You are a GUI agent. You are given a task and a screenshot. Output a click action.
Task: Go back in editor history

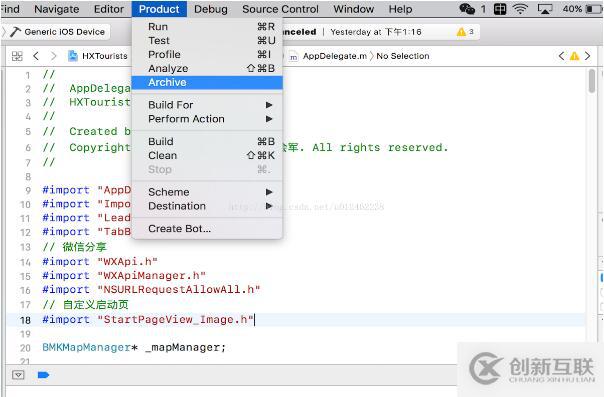coord(36,56)
